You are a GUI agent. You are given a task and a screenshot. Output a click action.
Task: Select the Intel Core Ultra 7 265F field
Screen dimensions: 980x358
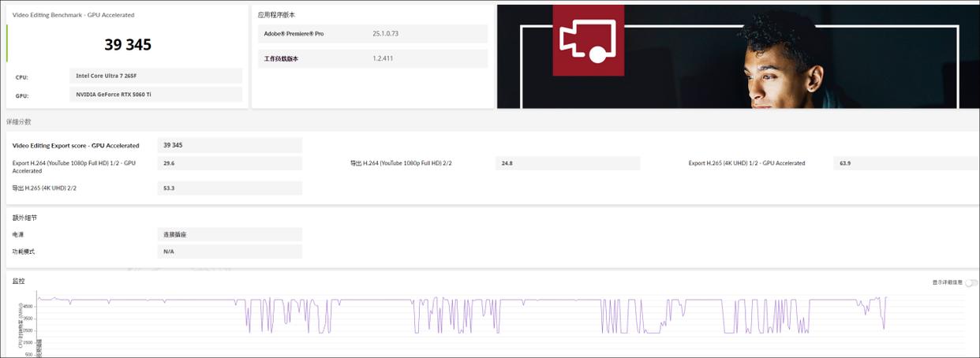click(155, 76)
